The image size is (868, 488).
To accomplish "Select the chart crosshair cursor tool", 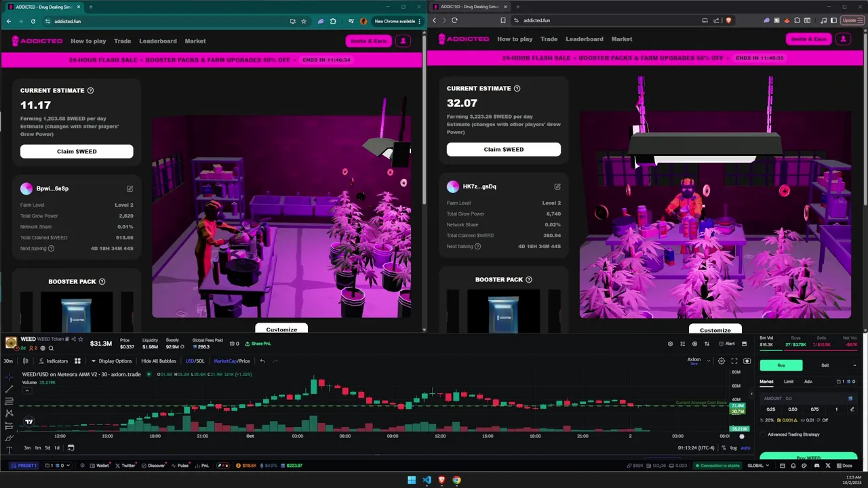I will (x=9, y=376).
